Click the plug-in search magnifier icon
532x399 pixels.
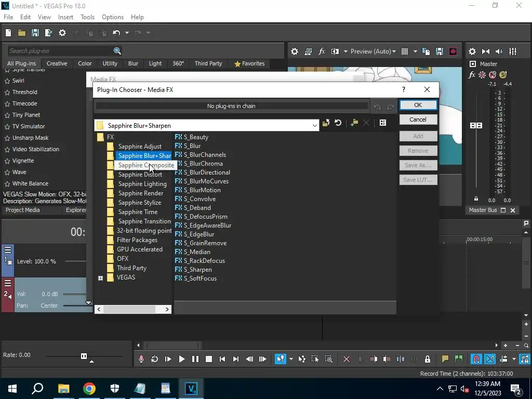[x=117, y=51]
